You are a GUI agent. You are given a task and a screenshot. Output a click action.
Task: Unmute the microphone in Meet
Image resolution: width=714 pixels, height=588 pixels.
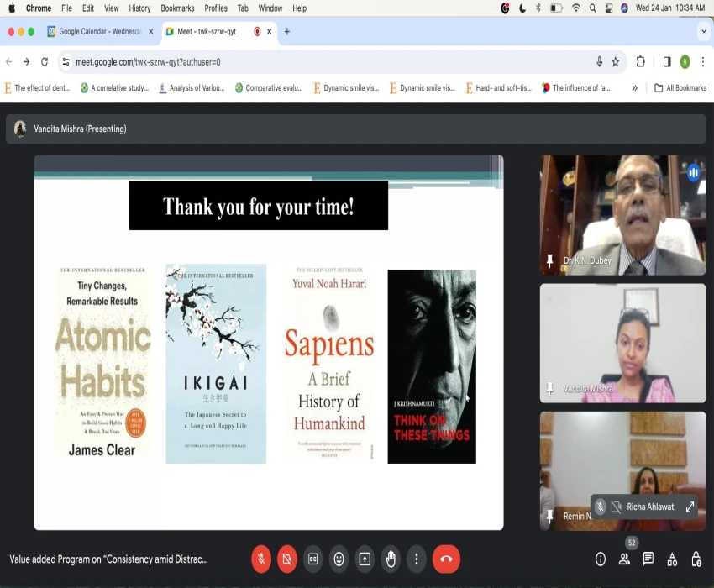point(261,559)
